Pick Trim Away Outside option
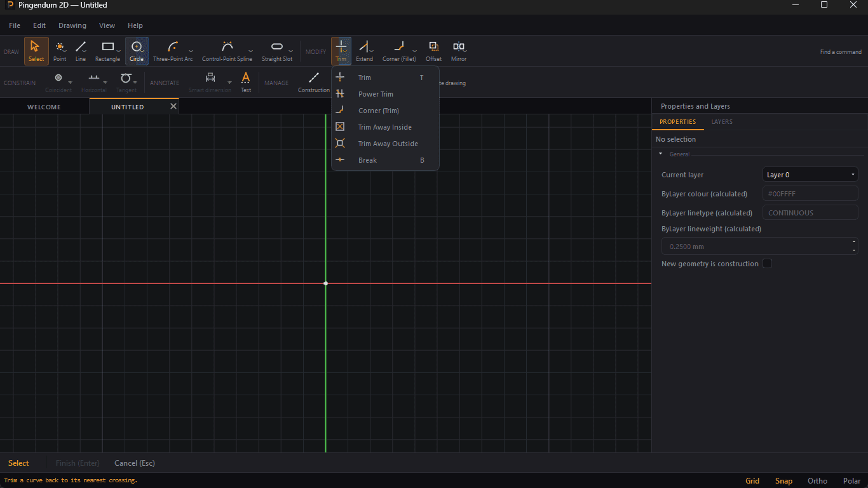The width and height of the screenshot is (868, 488). (385, 144)
